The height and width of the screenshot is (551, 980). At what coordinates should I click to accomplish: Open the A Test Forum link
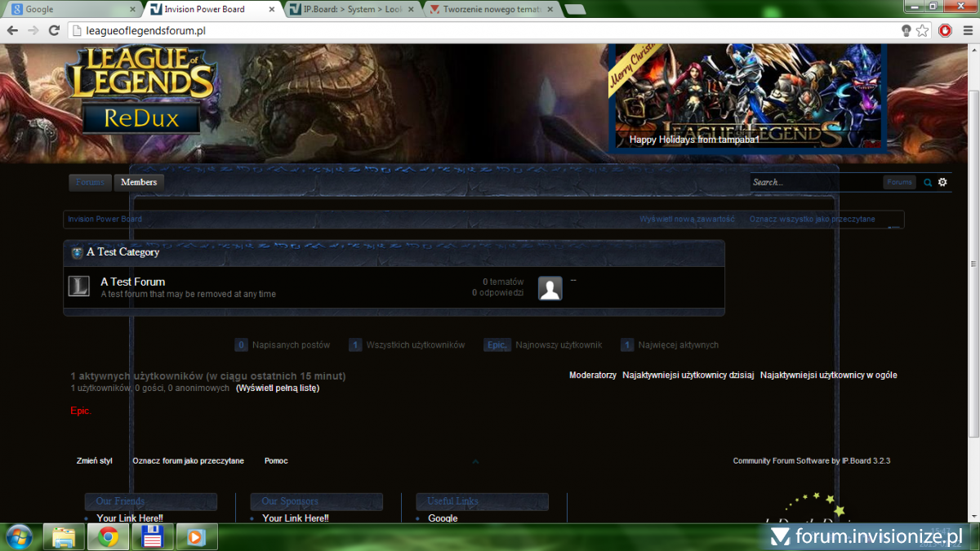pyautogui.click(x=132, y=282)
